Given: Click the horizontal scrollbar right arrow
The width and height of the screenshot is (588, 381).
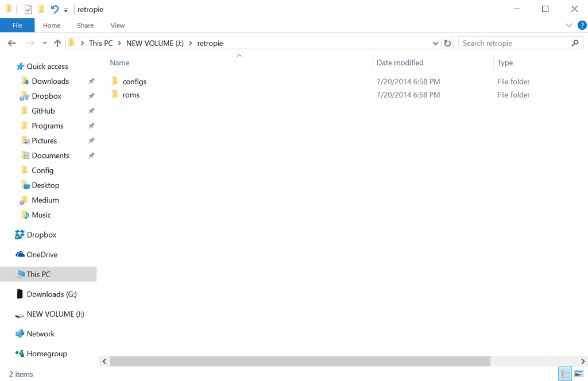Looking at the screenshot, I should point(583,361).
